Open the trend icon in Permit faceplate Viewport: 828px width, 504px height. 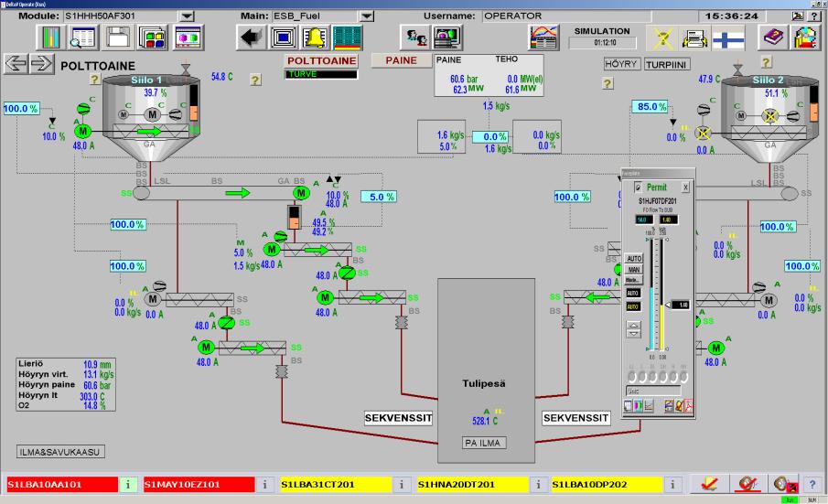coord(649,406)
